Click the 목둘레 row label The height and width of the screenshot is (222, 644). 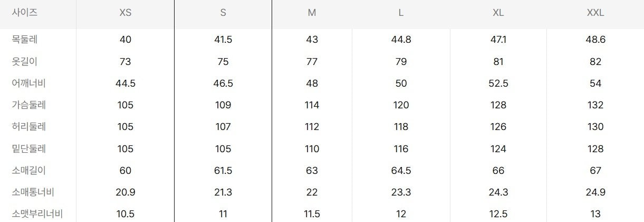pyautogui.click(x=24, y=40)
